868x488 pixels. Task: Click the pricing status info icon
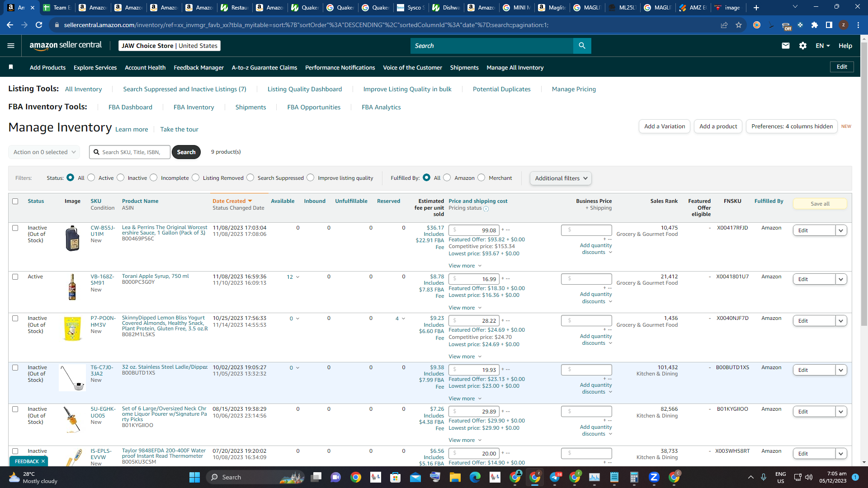pos(486,209)
